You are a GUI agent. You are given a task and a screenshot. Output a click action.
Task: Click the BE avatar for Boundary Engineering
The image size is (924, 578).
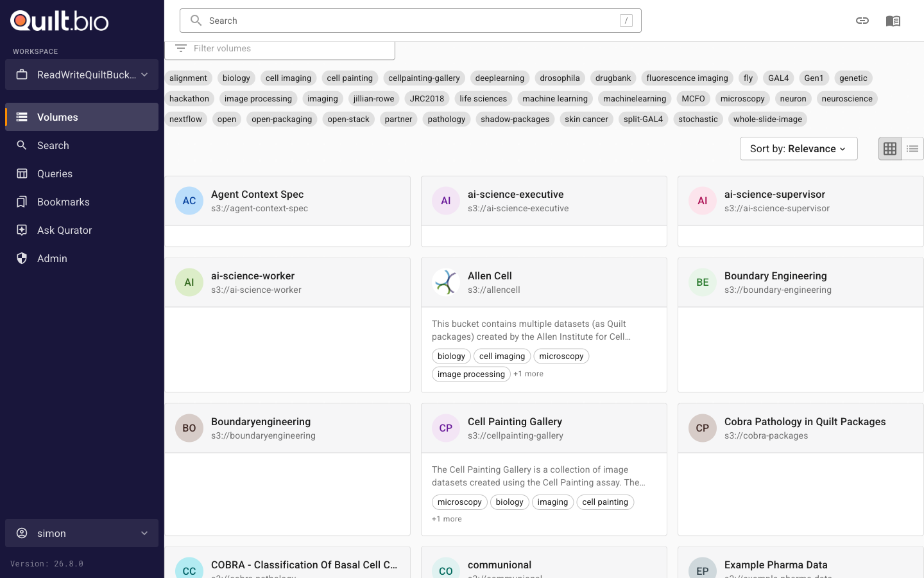coord(703,282)
